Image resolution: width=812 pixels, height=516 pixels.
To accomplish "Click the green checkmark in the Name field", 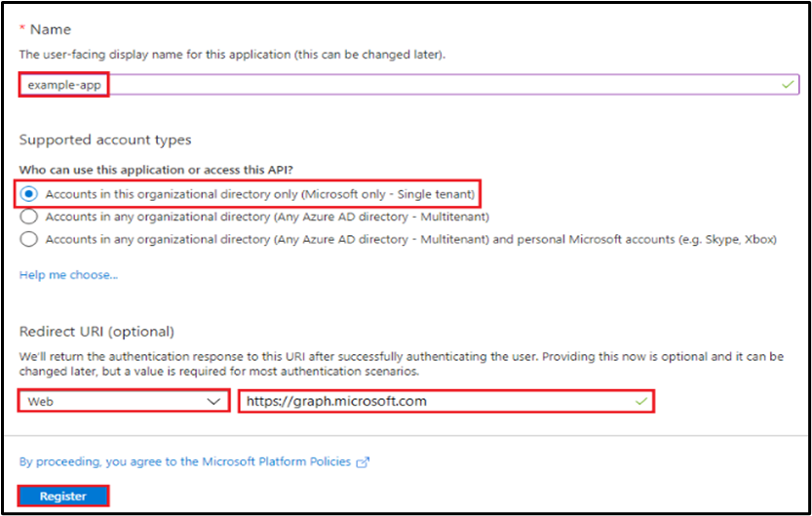I will point(788,86).
